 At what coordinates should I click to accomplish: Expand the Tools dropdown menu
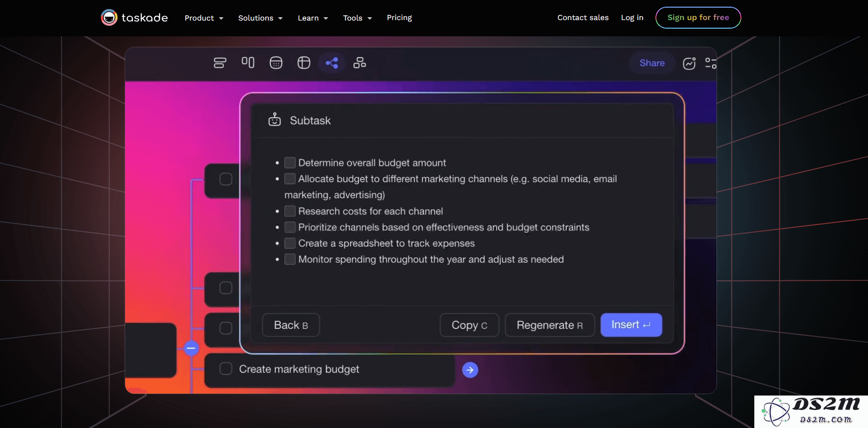click(357, 18)
